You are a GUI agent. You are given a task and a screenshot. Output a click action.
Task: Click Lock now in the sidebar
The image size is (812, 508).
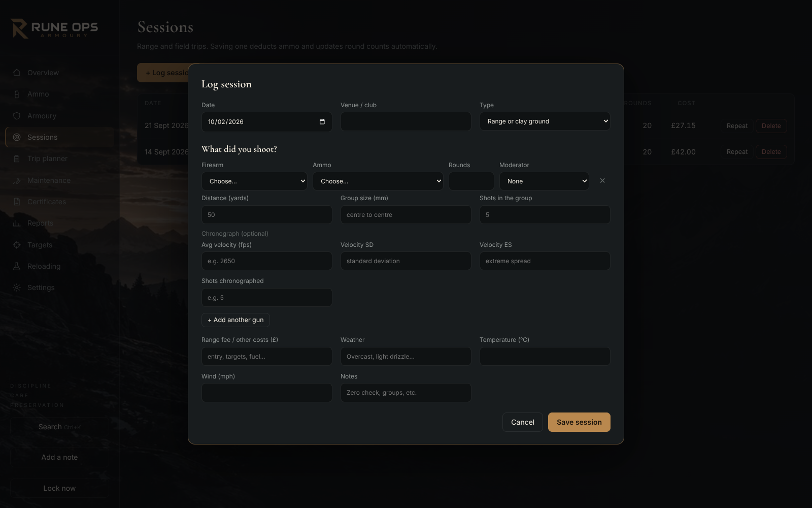tap(59, 488)
